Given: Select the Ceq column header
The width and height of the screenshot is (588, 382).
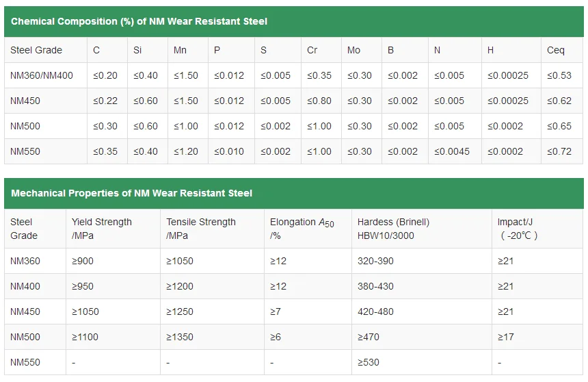Looking at the screenshot, I should click(x=555, y=50).
